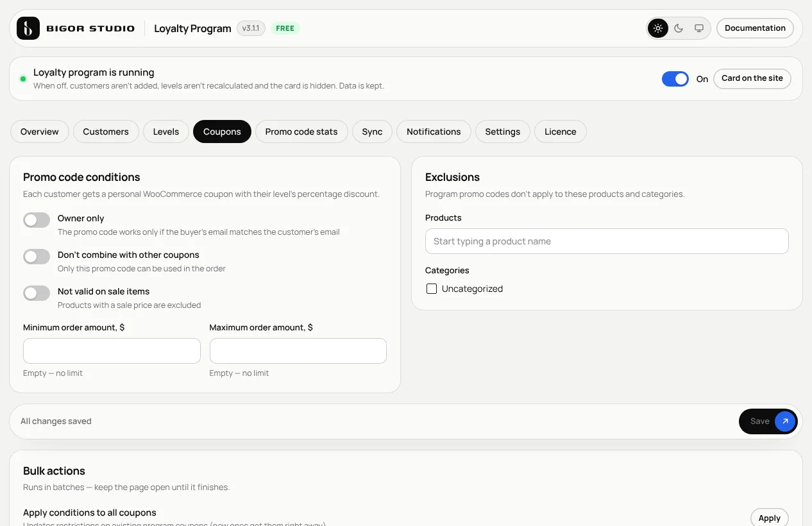
Task: Turn off the loyalty program switch
Action: pyautogui.click(x=675, y=79)
